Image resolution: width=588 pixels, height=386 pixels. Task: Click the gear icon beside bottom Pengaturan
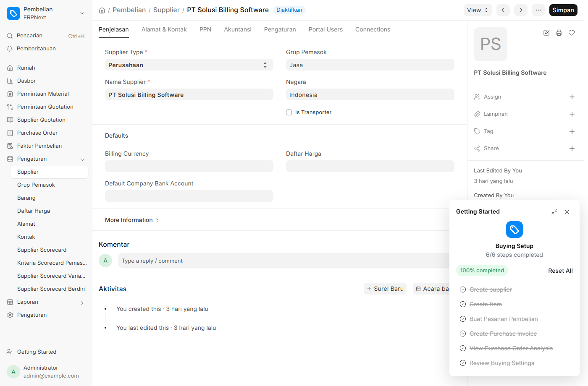click(x=10, y=315)
